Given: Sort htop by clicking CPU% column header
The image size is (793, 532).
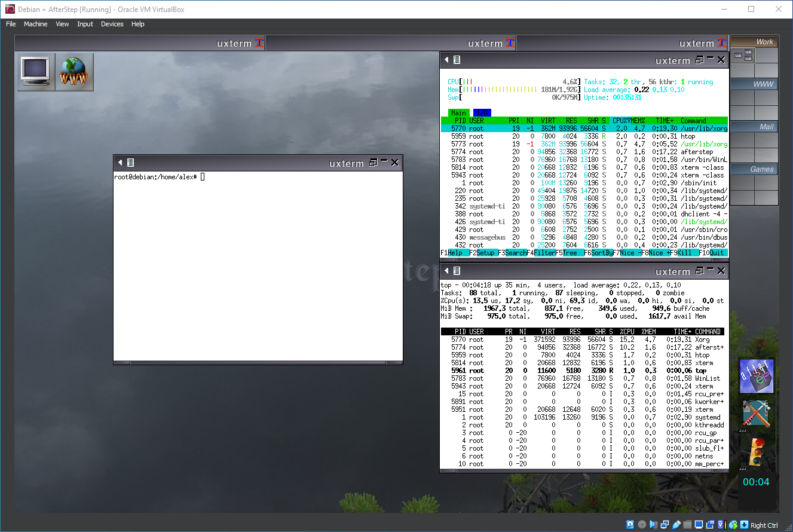Looking at the screenshot, I should (x=620, y=120).
